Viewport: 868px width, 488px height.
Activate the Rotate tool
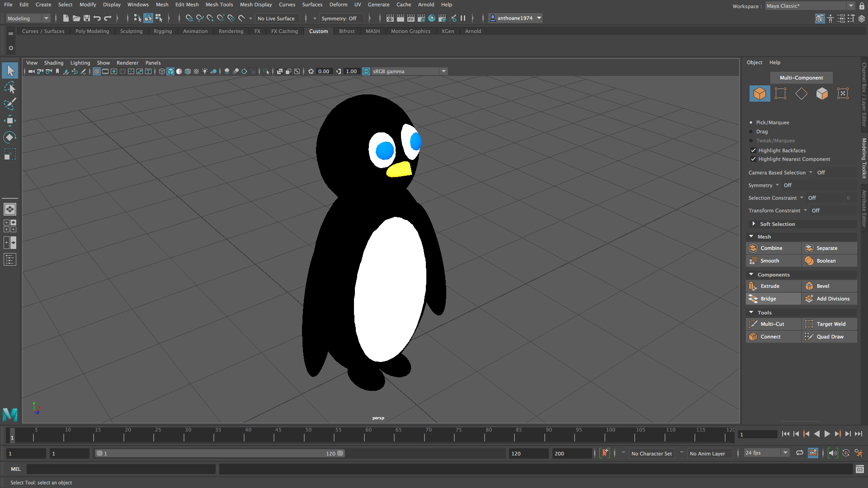[x=10, y=137]
